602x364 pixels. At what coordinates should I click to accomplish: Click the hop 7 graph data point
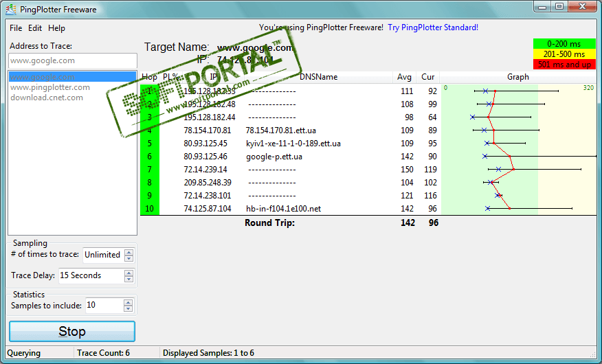point(514,169)
